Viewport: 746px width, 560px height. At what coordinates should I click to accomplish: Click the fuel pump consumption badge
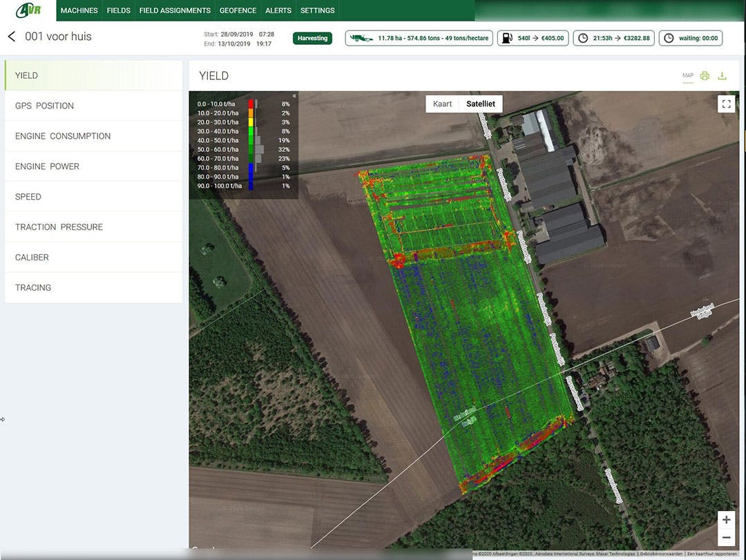click(532, 39)
